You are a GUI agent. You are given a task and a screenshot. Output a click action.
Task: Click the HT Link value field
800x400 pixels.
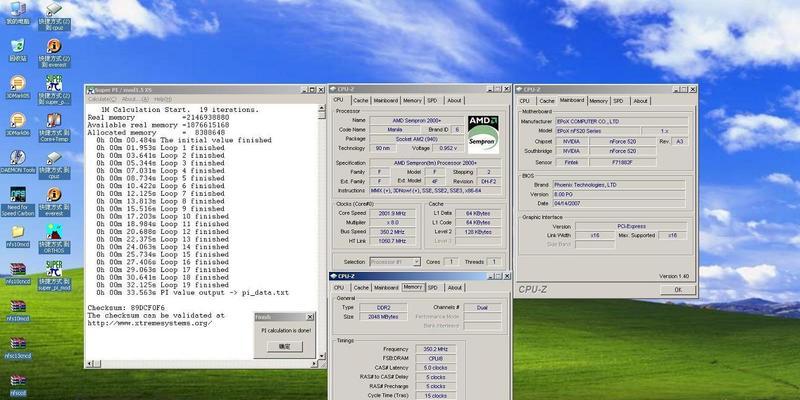[x=392, y=241]
